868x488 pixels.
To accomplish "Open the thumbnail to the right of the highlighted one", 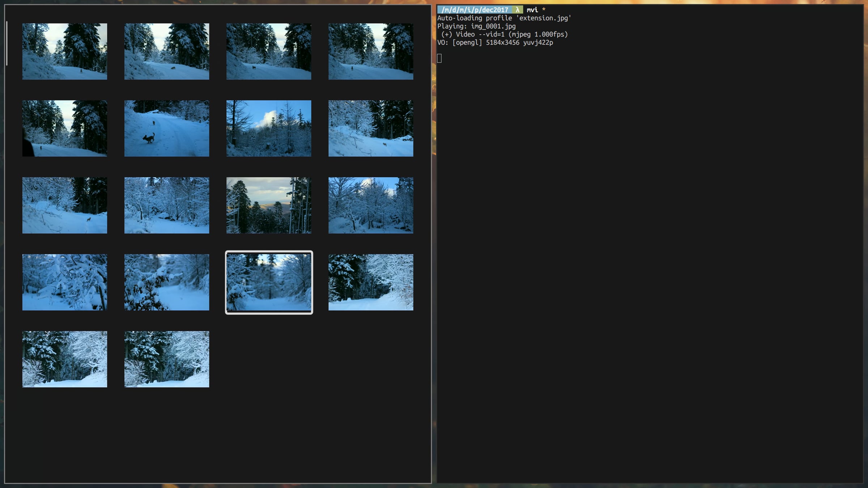I will (x=371, y=282).
